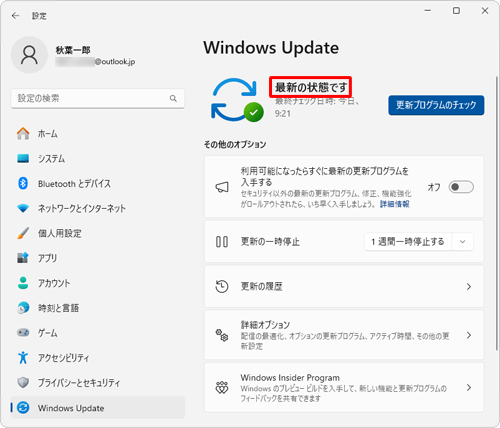Image resolution: width=500 pixels, height=428 pixels.
Task: Open the システム settings page
Action: point(98,158)
